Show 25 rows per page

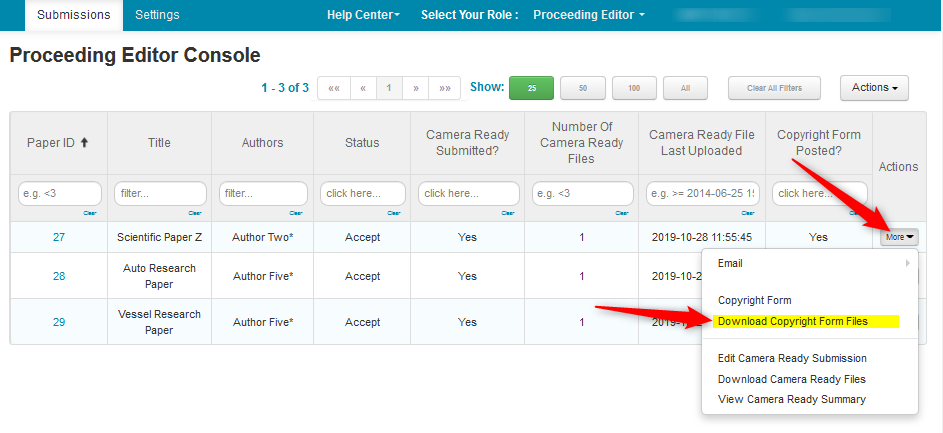[x=531, y=88]
